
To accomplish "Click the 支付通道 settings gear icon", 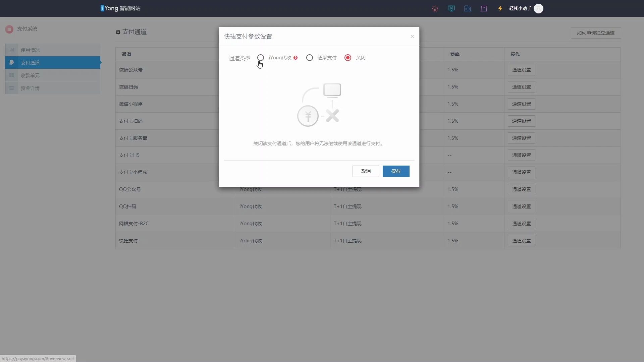I will coord(117,32).
